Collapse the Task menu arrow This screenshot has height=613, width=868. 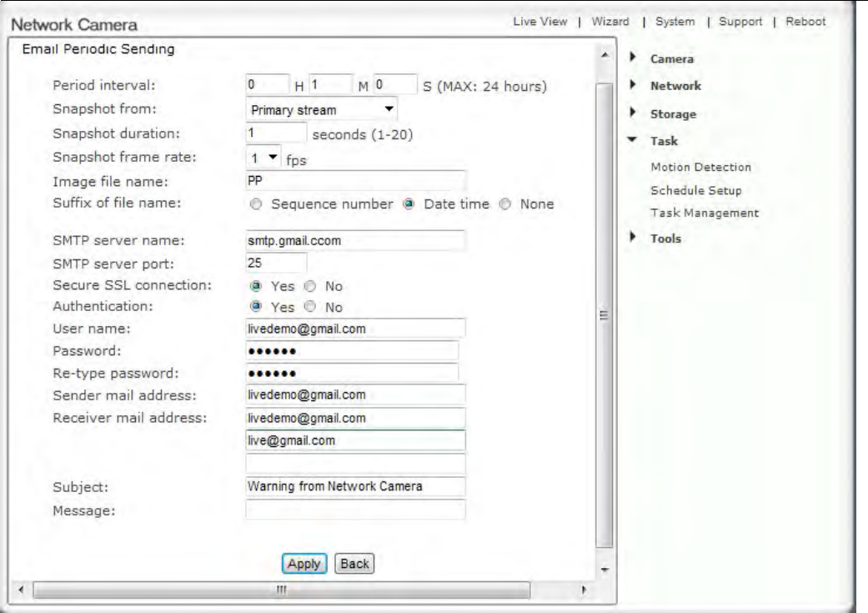[x=632, y=139]
